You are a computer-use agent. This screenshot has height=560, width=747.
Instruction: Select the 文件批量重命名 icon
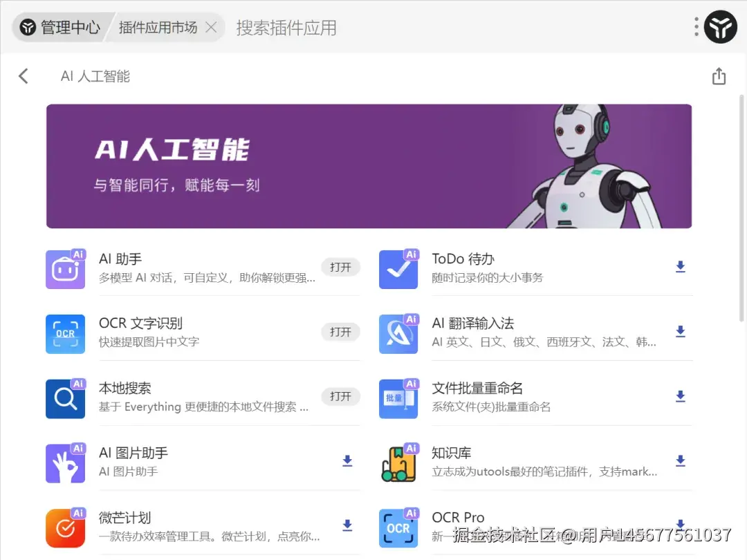click(398, 397)
